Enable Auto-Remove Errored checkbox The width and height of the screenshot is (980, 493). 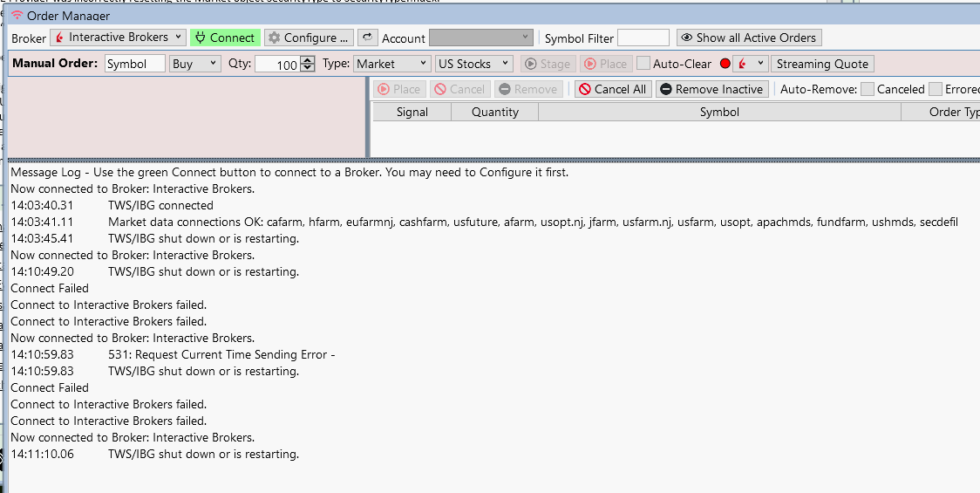(x=936, y=89)
